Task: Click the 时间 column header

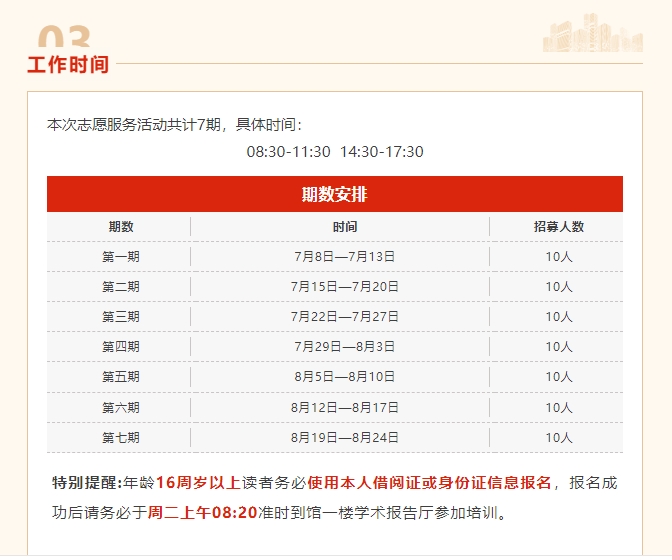Action: (344, 227)
